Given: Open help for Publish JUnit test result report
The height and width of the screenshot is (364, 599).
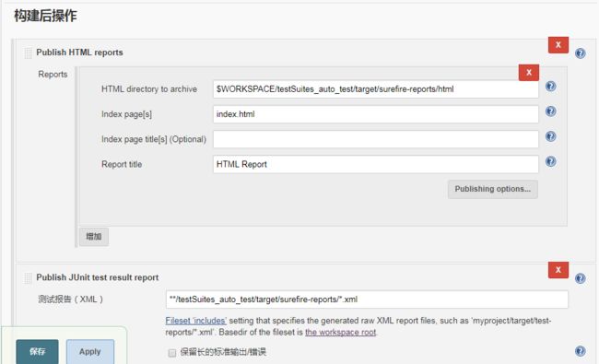Looking at the screenshot, I should point(580,278).
